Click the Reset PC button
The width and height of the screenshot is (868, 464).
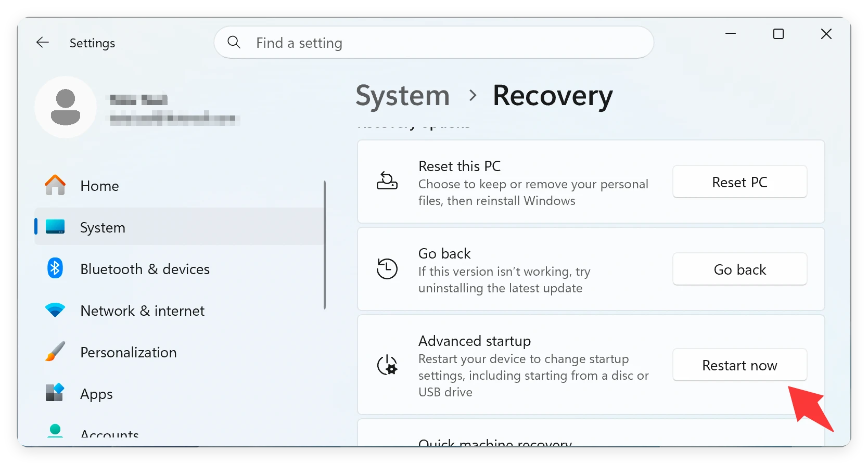pos(739,182)
